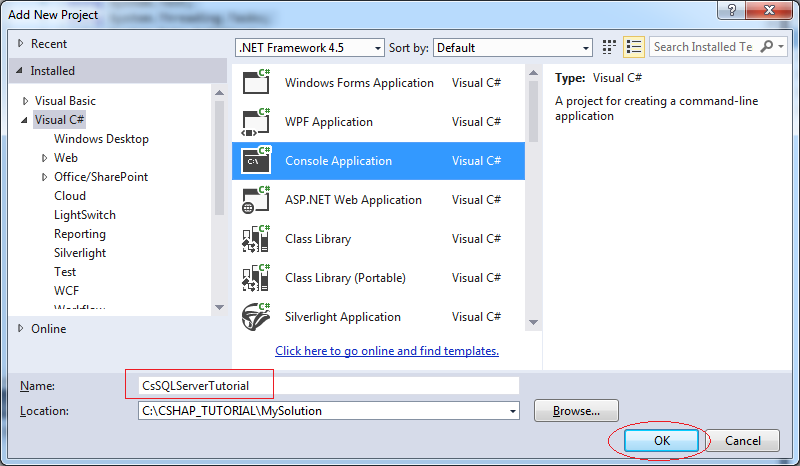This screenshot has width=800, height=466.
Task: Select the Reporting category
Action: [80, 234]
